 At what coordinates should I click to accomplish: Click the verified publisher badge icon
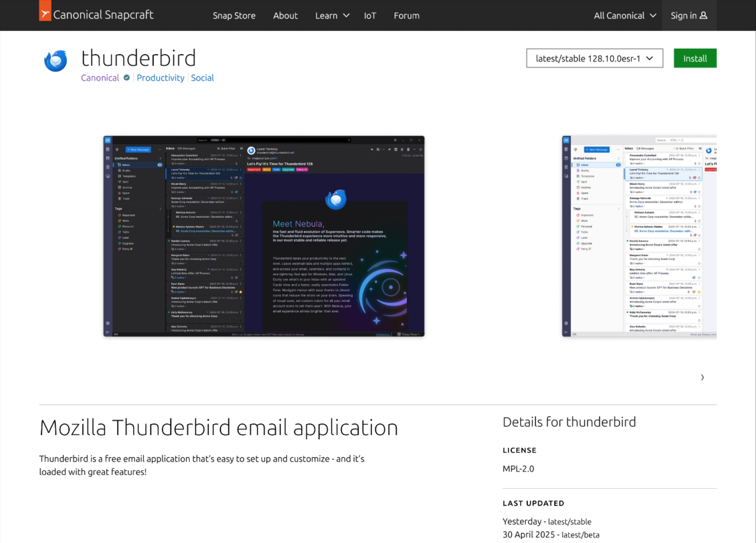[127, 78]
